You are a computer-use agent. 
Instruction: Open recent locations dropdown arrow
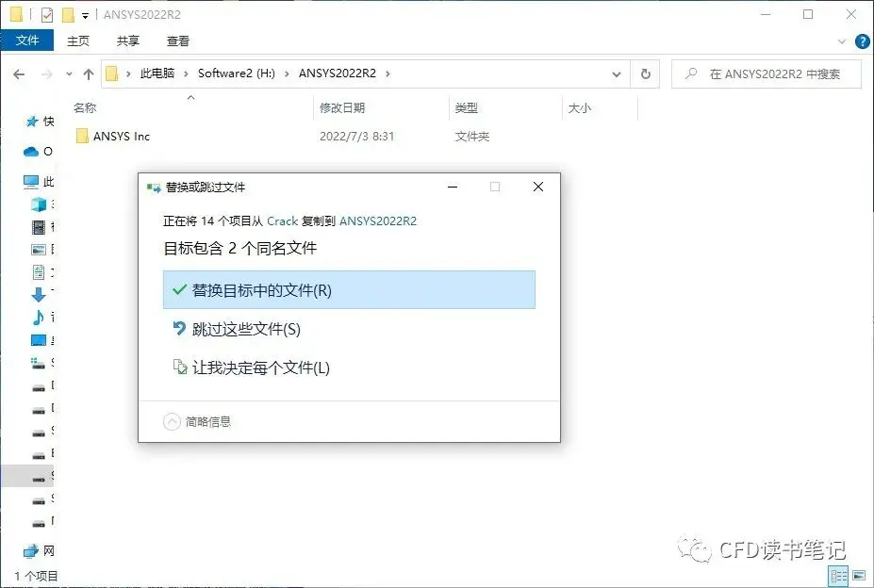tap(69, 74)
